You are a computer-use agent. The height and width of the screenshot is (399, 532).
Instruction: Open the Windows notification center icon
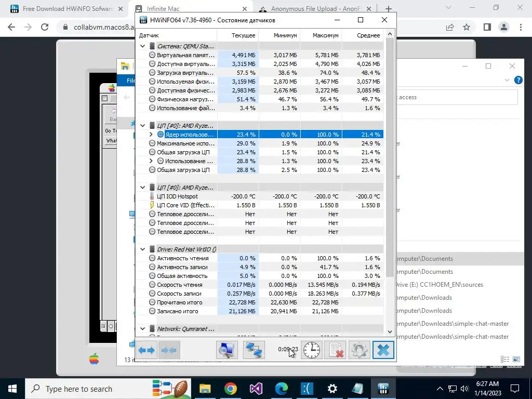(515, 389)
